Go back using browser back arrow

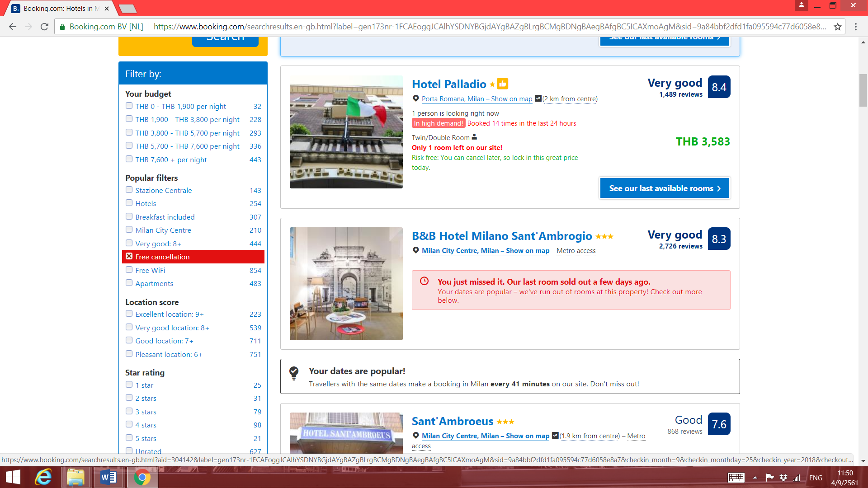point(13,27)
